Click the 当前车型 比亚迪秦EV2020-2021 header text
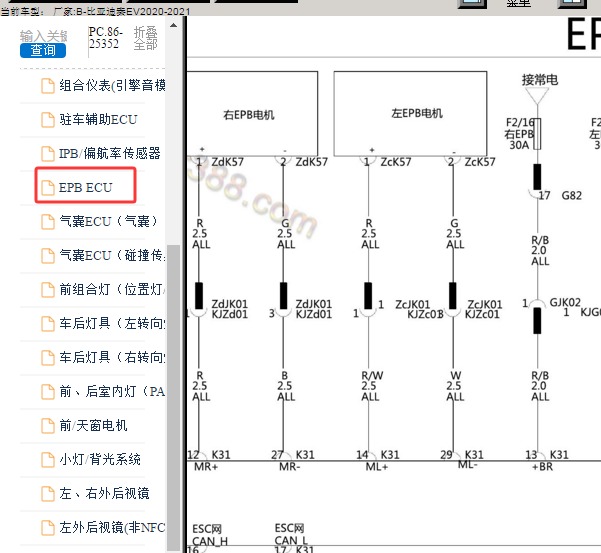This screenshot has height=553, width=601. click(95, 11)
